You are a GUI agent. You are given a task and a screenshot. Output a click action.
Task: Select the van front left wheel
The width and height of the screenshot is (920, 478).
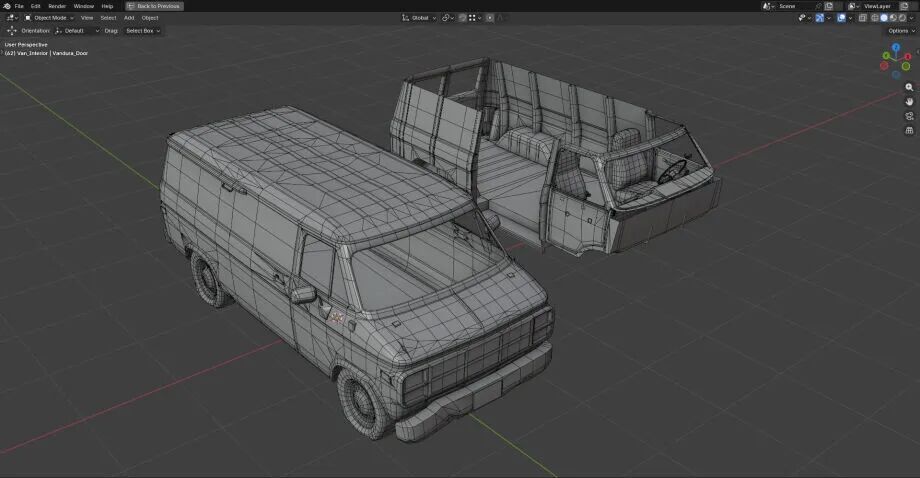tap(364, 405)
